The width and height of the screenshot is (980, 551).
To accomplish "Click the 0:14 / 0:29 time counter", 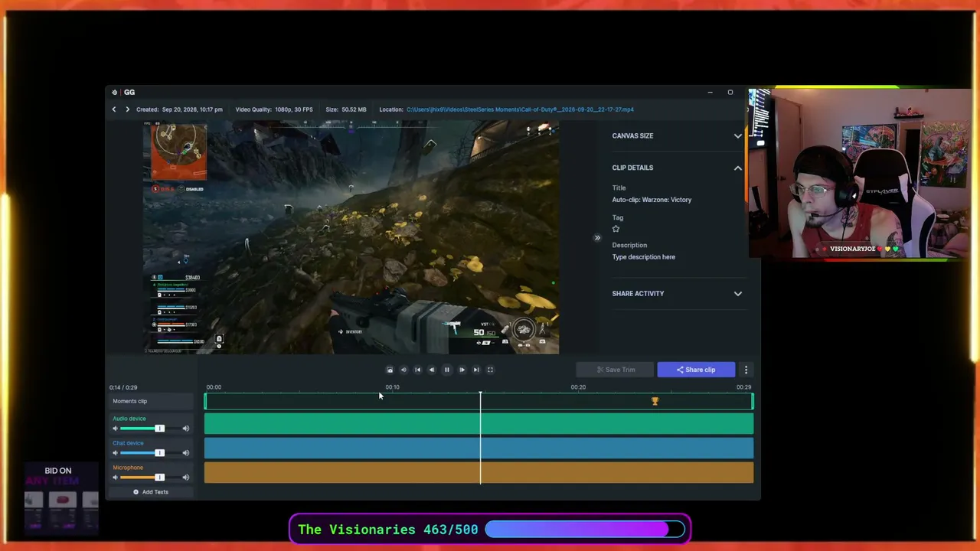I will tap(123, 387).
